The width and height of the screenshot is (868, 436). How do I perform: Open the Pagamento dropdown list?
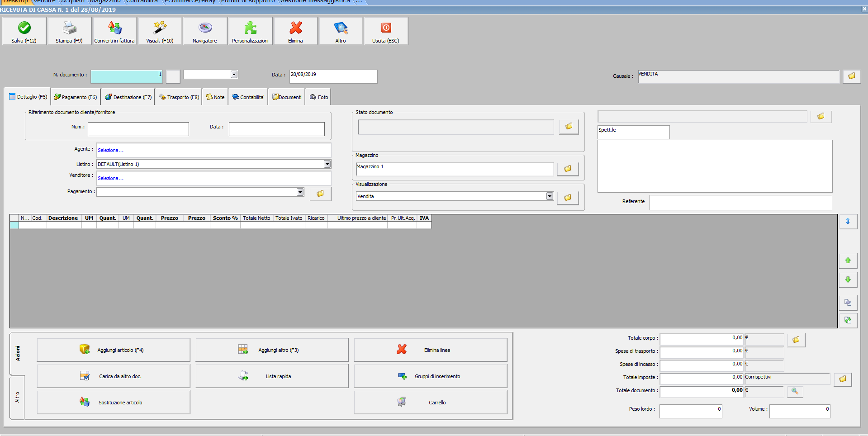tap(300, 192)
